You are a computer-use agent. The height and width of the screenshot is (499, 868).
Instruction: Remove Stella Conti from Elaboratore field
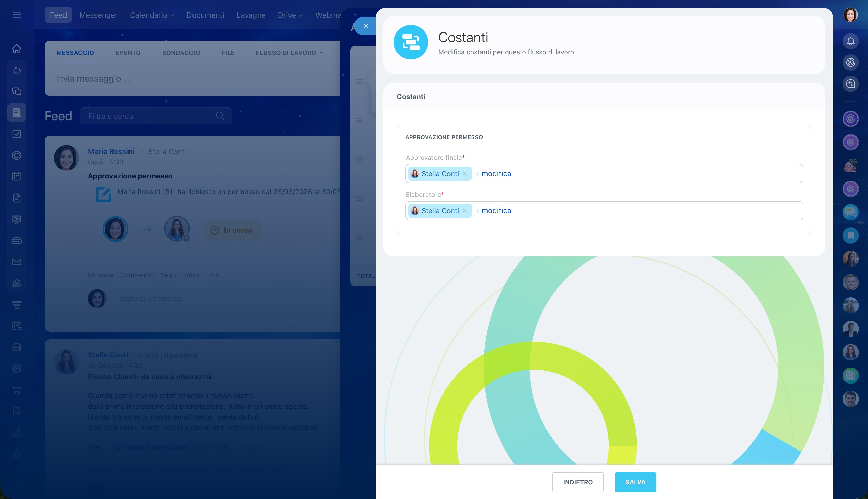point(464,211)
